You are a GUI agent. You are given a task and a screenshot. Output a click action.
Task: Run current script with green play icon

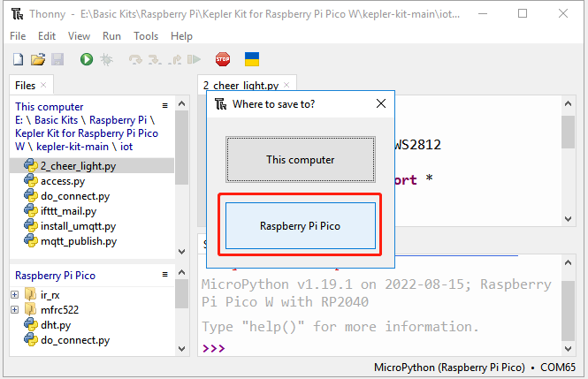87,59
